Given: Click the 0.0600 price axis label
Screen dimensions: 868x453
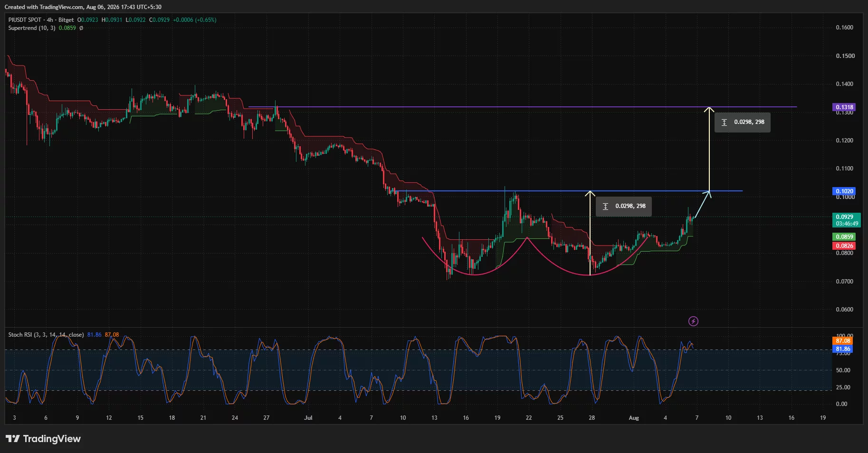Looking at the screenshot, I should tap(845, 310).
